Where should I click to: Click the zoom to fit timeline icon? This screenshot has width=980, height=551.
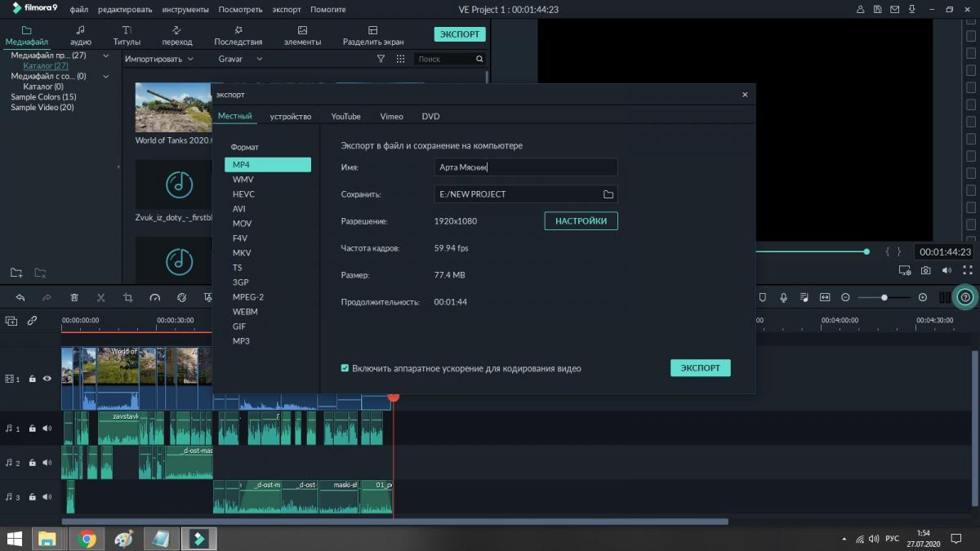[x=825, y=298]
